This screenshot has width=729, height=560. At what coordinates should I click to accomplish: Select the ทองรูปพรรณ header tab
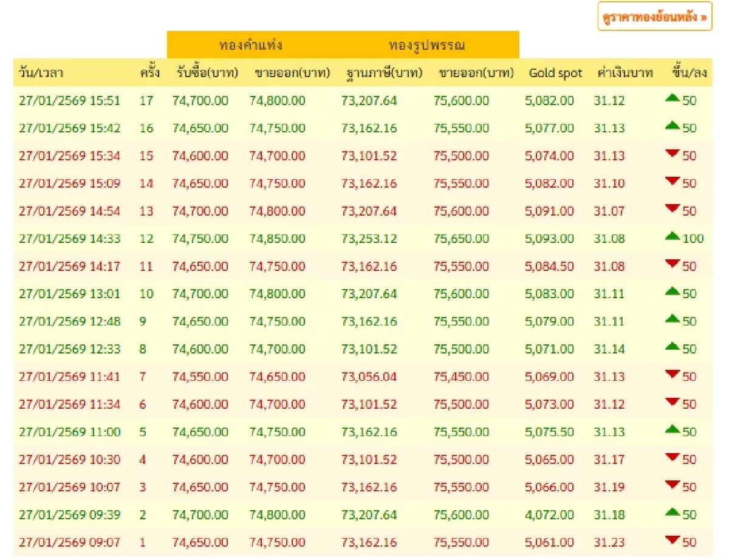click(427, 46)
